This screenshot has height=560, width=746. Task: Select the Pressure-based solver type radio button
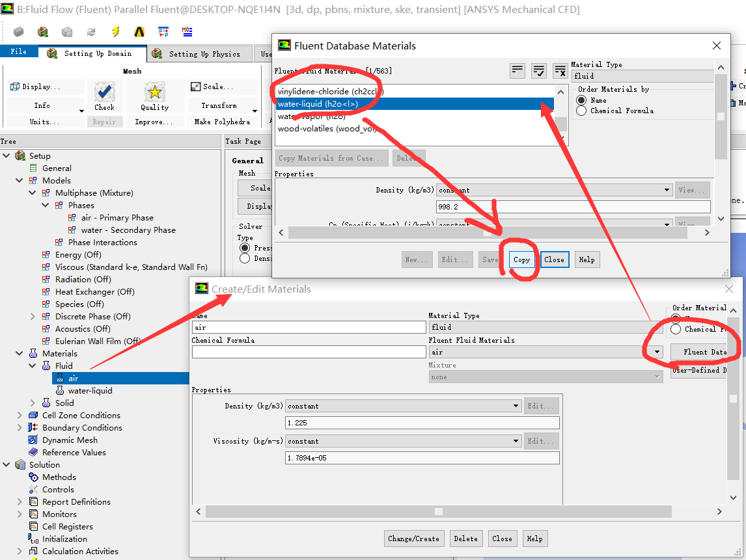245,248
